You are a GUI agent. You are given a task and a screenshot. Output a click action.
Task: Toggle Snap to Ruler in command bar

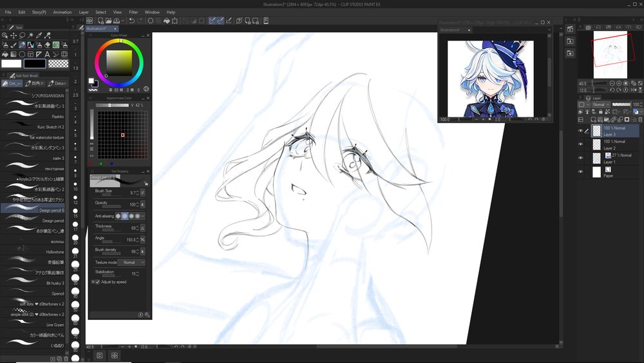coord(212,21)
